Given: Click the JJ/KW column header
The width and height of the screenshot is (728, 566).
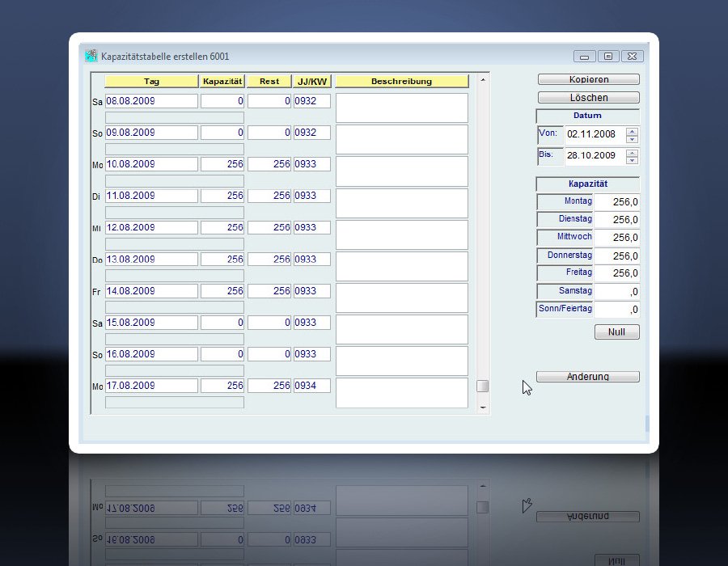Looking at the screenshot, I should [x=312, y=81].
